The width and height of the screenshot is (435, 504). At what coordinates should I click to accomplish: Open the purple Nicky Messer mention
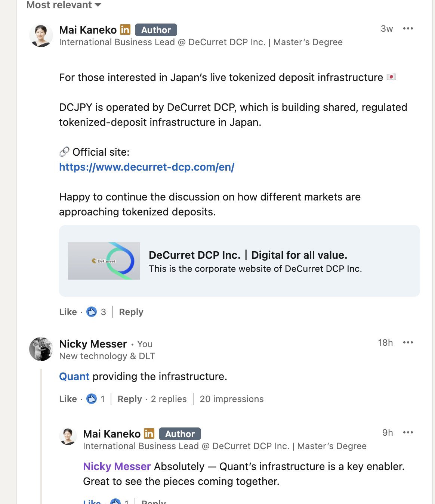point(117,466)
